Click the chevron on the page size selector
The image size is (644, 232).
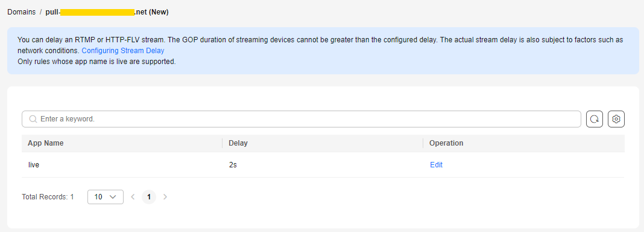tap(113, 196)
